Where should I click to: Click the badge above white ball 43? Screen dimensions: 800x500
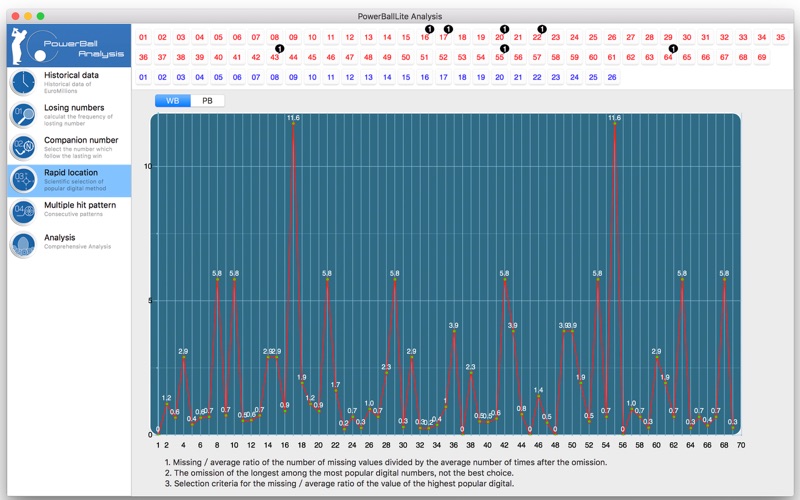pos(280,48)
